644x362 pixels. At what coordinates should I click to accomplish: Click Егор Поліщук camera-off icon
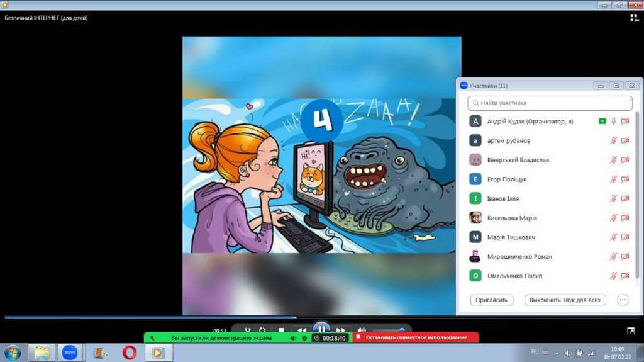[x=625, y=179]
